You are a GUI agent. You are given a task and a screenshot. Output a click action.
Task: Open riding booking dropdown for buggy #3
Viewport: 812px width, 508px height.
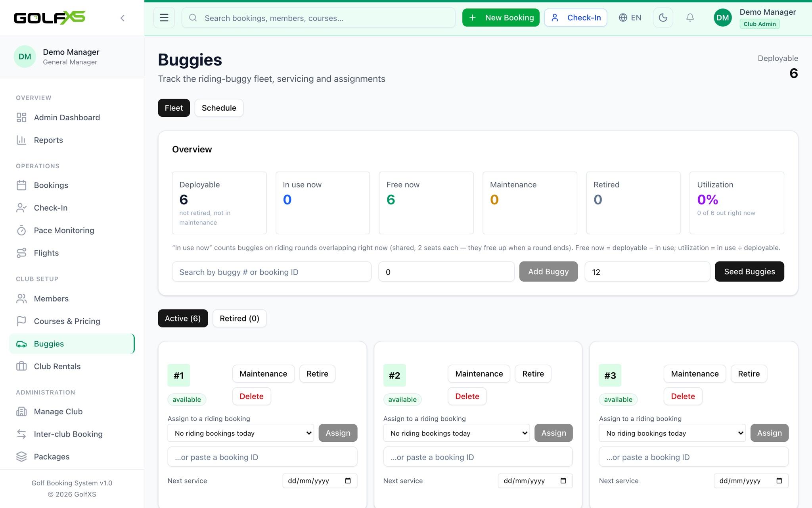(672, 433)
